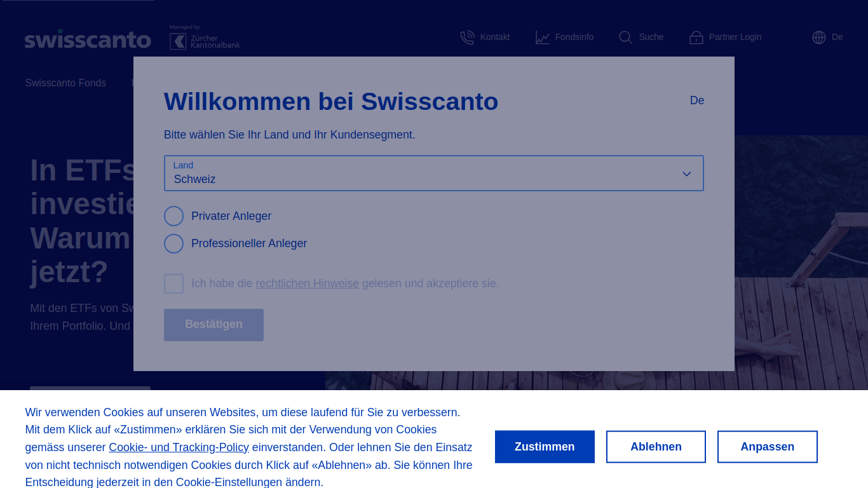Viewport: 868px width, 488px height.
Task: Click the Bestätigen button
Action: coord(214,325)
